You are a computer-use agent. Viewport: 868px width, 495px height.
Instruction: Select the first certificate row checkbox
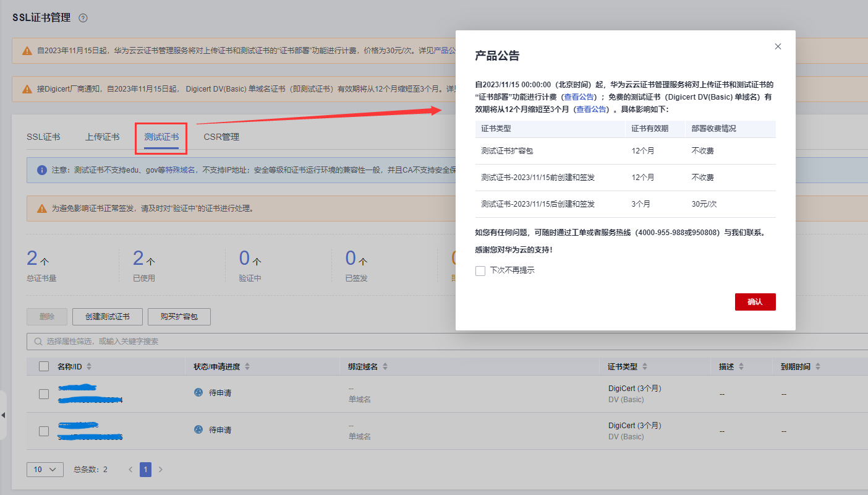point(44,394)
